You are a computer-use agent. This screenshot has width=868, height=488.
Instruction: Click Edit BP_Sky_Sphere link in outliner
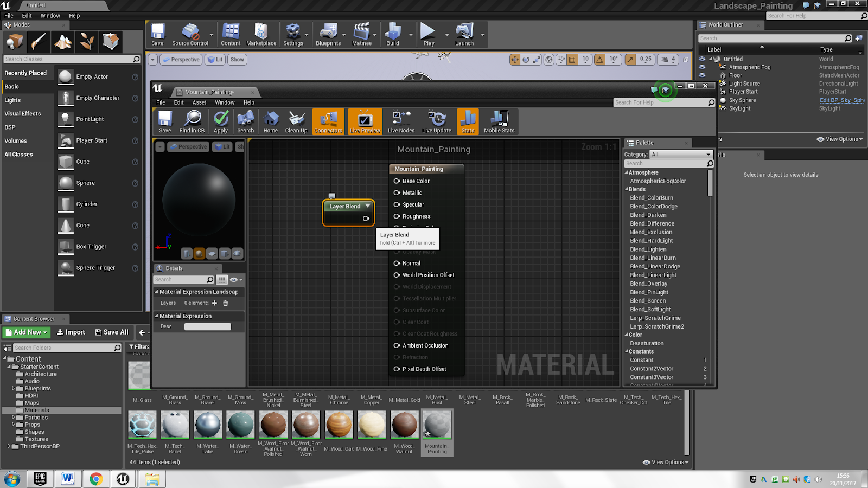(x=842, y=100)
